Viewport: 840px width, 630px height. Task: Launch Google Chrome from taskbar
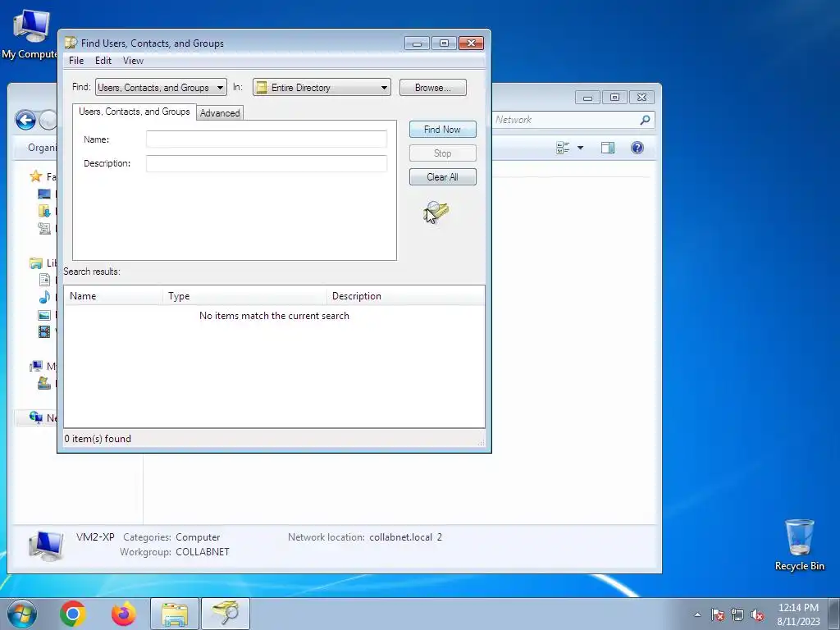(x=73, y=614)
